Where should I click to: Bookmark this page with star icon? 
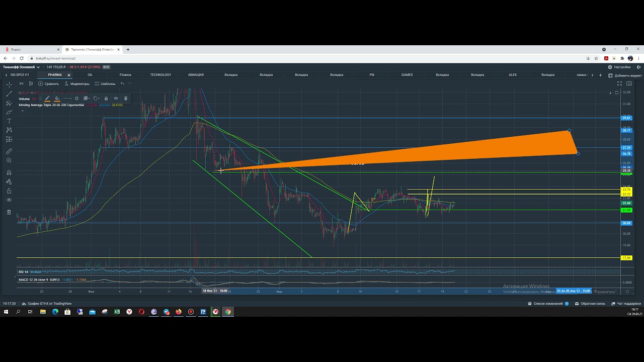[x=596, y=58]
